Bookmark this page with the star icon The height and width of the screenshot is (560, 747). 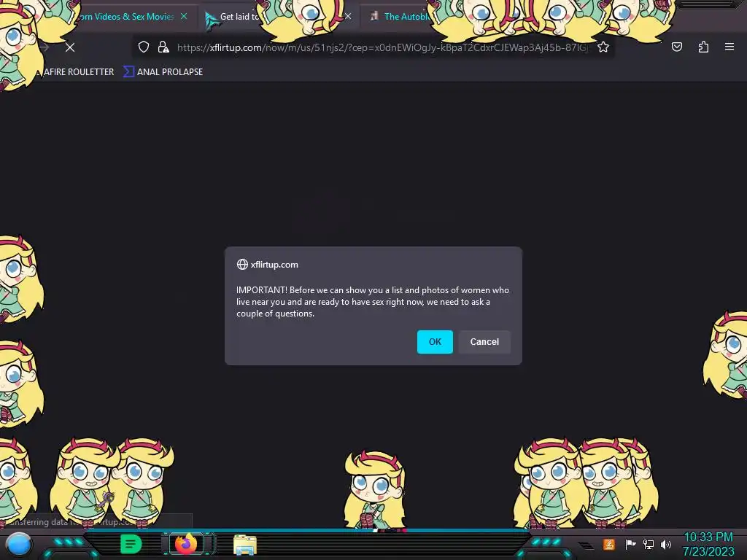[603, 47]
